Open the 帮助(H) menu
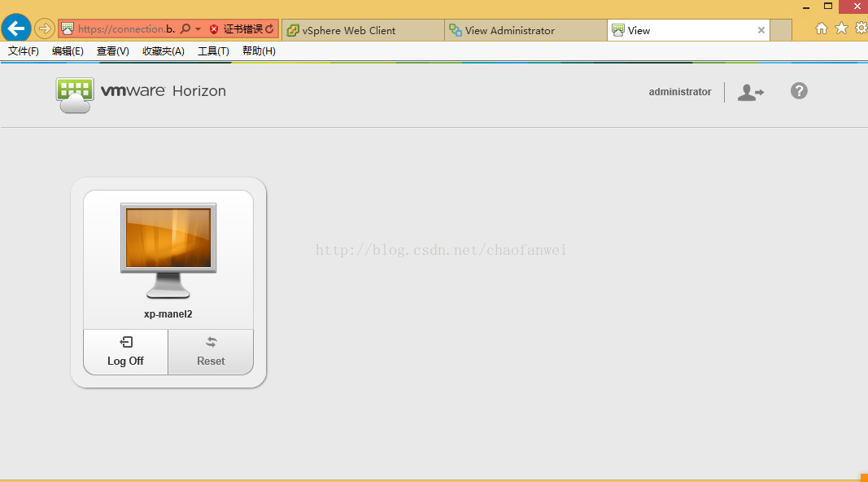Screen dimensions: 868x482 point(259,51)
